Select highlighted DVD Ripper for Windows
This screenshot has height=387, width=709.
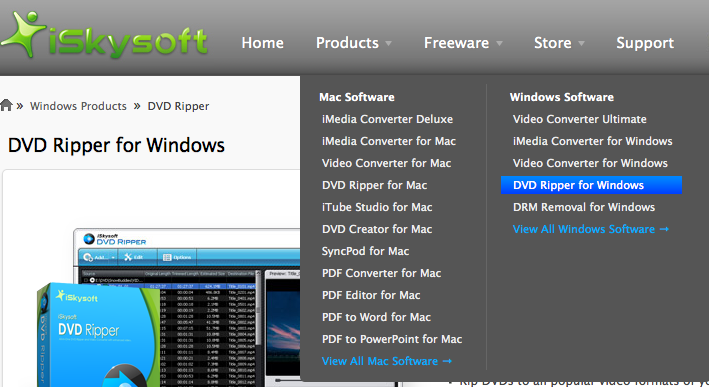point(591,185)
